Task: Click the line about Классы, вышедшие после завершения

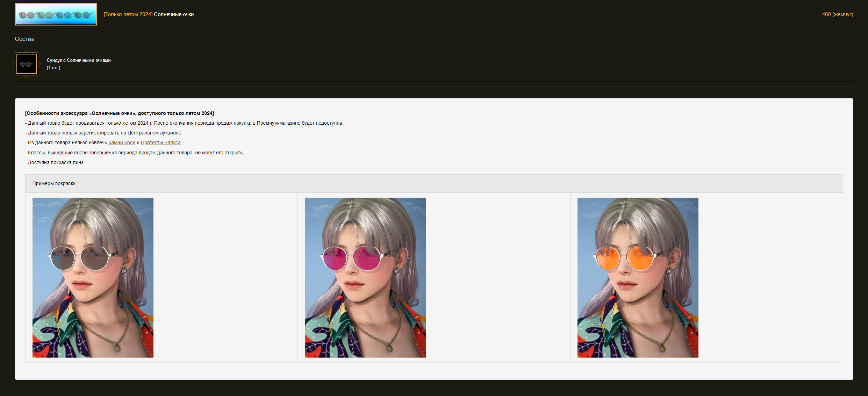Action: click(x=135, y=153)
